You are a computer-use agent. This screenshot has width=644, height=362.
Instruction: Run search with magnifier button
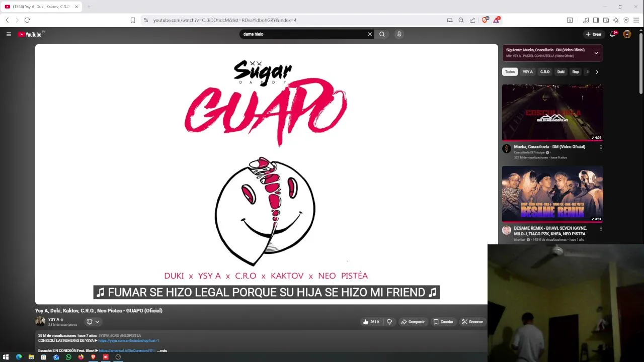[x=382, y=34]
